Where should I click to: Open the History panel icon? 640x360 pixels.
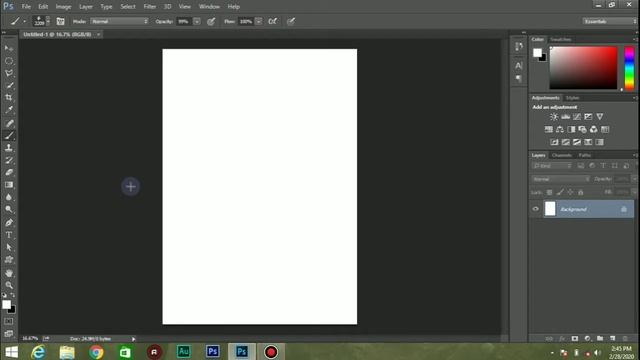click(x=518, y=47)
